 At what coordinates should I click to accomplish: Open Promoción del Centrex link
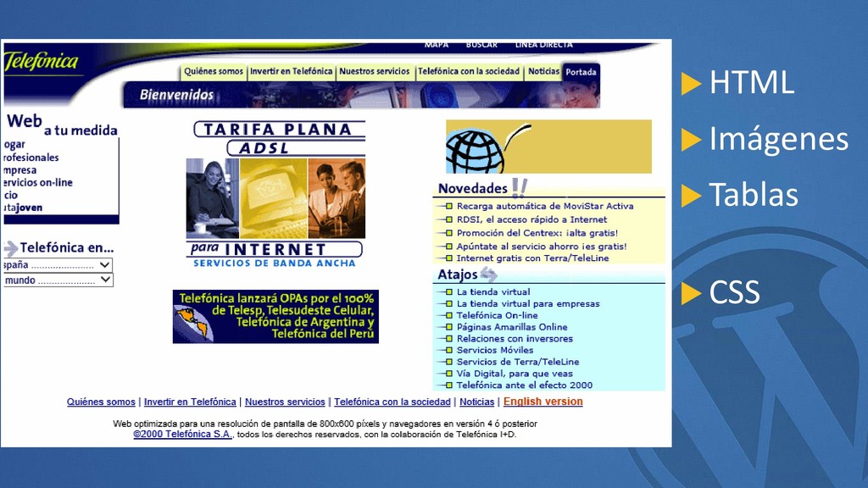tap(537, 233)
